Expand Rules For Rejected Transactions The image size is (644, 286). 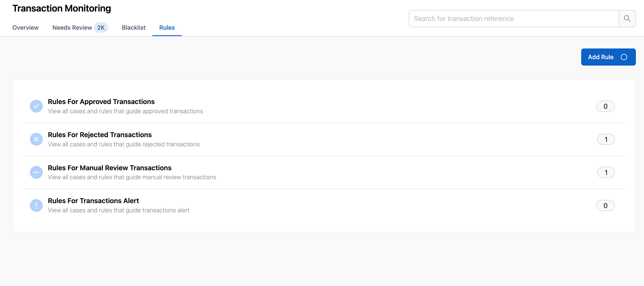point(100,135)
